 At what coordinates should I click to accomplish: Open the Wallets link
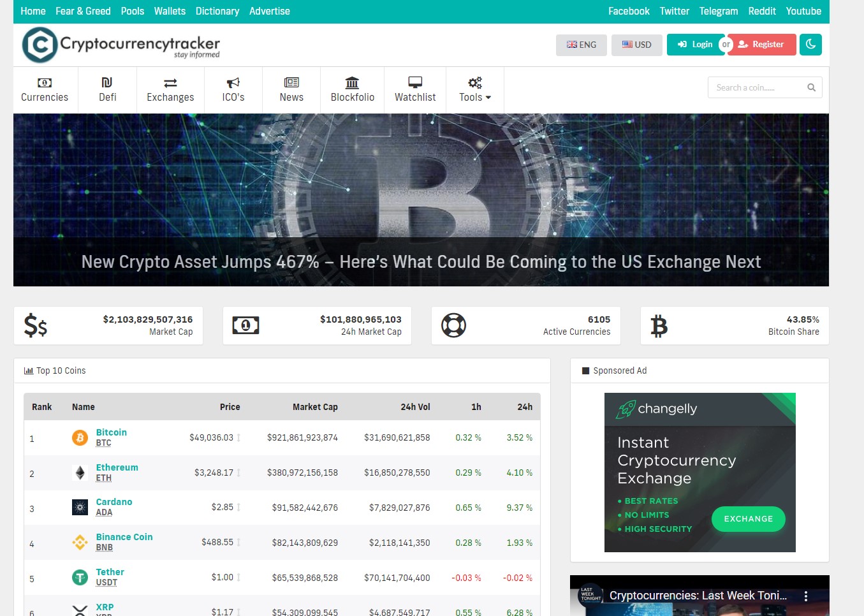(x=170, y=11)
